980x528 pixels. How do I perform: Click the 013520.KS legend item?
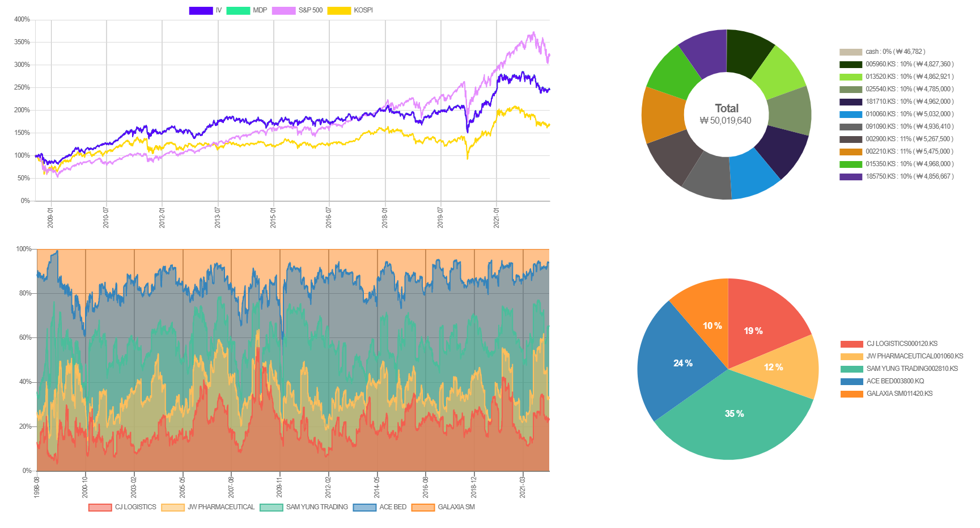coord(896,77)
